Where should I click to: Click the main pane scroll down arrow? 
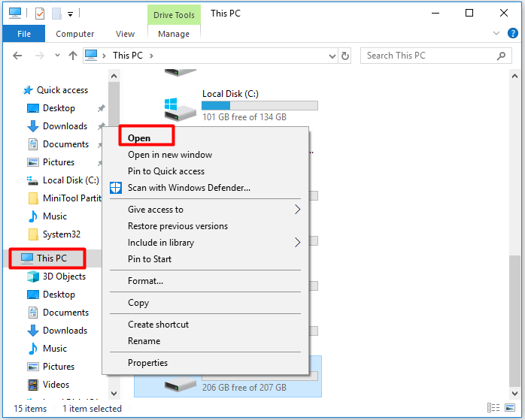[x=514, y=393]
